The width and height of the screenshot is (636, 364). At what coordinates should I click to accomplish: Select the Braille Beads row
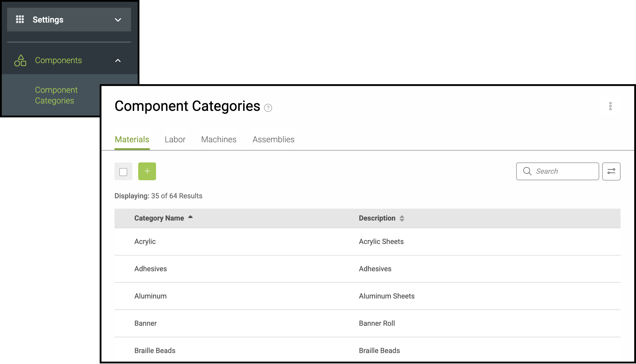(x=155, y=351)
